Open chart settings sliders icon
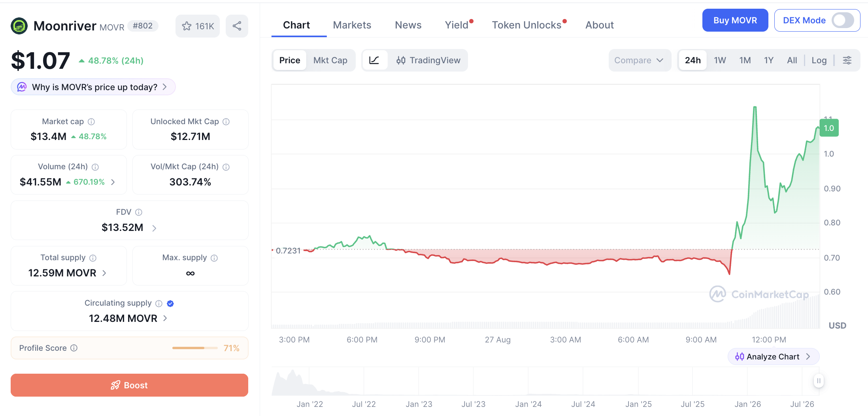Screen dimensions: 868x416 point(847,60)
